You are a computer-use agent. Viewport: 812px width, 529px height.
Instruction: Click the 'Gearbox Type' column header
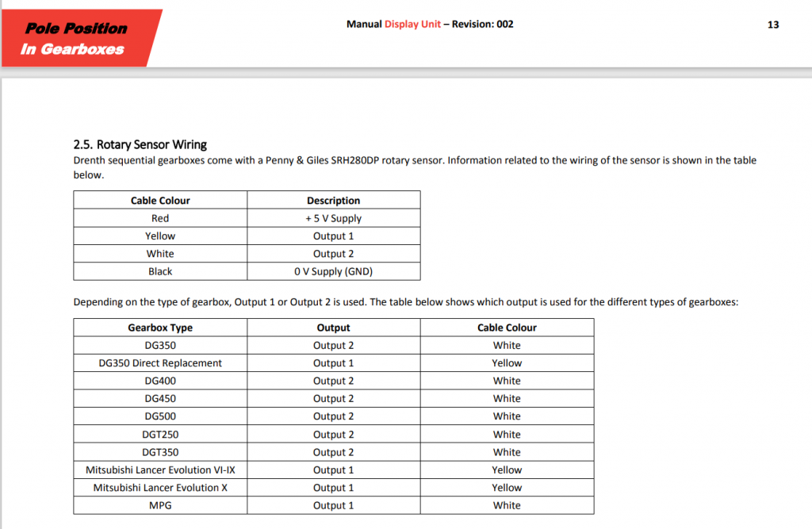pyautogui.click(x=160, y=328)
